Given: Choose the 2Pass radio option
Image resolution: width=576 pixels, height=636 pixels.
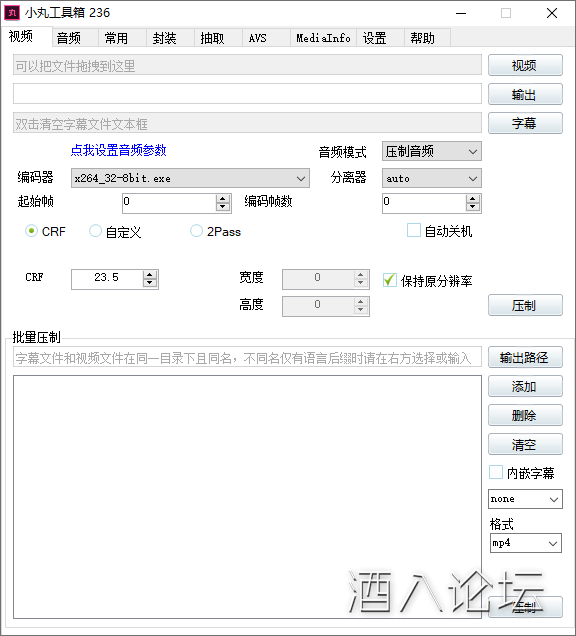Looking at the screenshot, I should 196,231.
